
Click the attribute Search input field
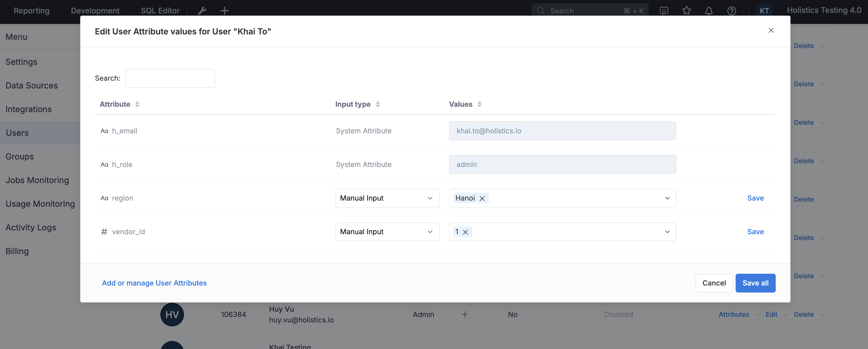[170, 78]
